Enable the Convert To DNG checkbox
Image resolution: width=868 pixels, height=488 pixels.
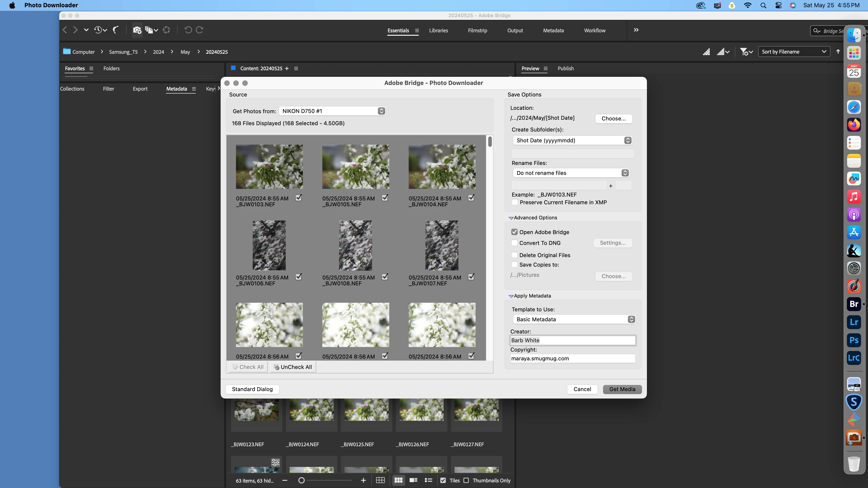tap(514, 243)
